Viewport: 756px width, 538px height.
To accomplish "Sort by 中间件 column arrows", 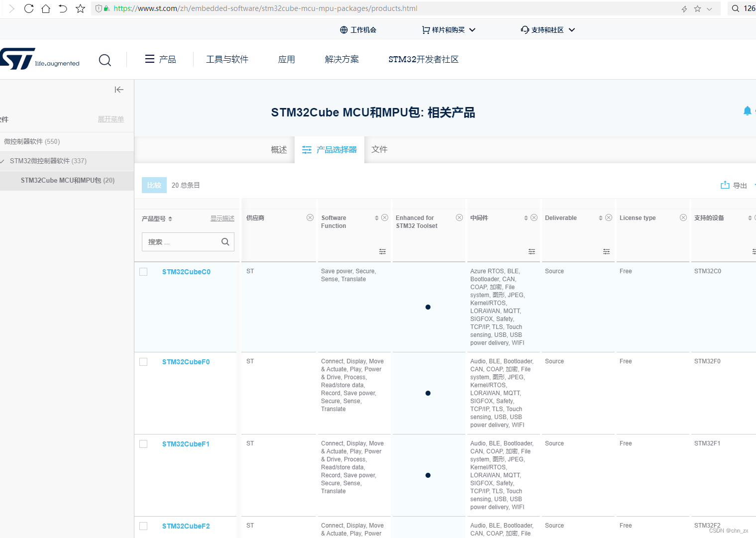I will point(526,218).
